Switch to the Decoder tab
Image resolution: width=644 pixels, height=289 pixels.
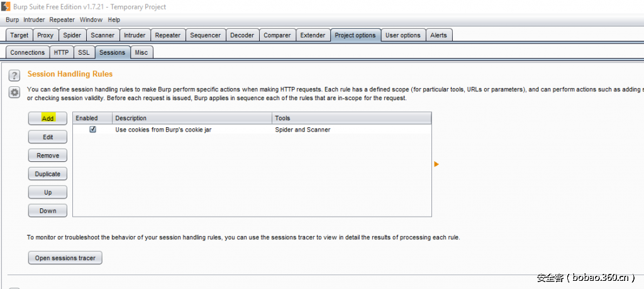242,35
